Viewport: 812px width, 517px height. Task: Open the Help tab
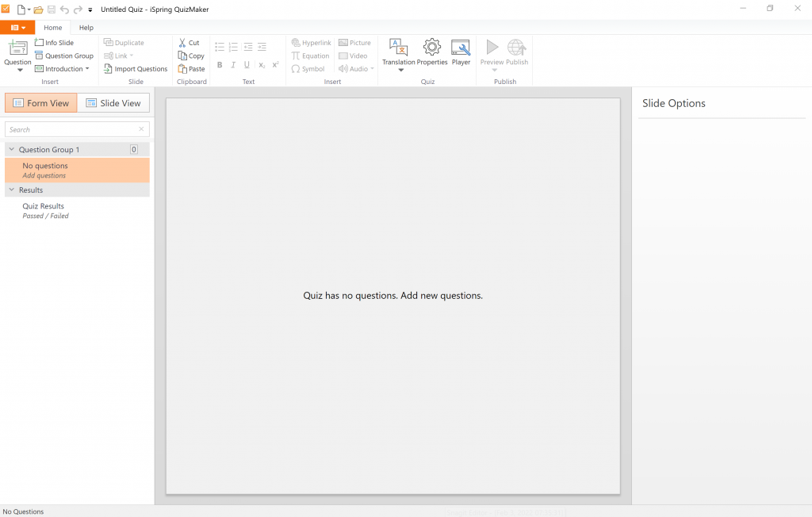[86, 28]
